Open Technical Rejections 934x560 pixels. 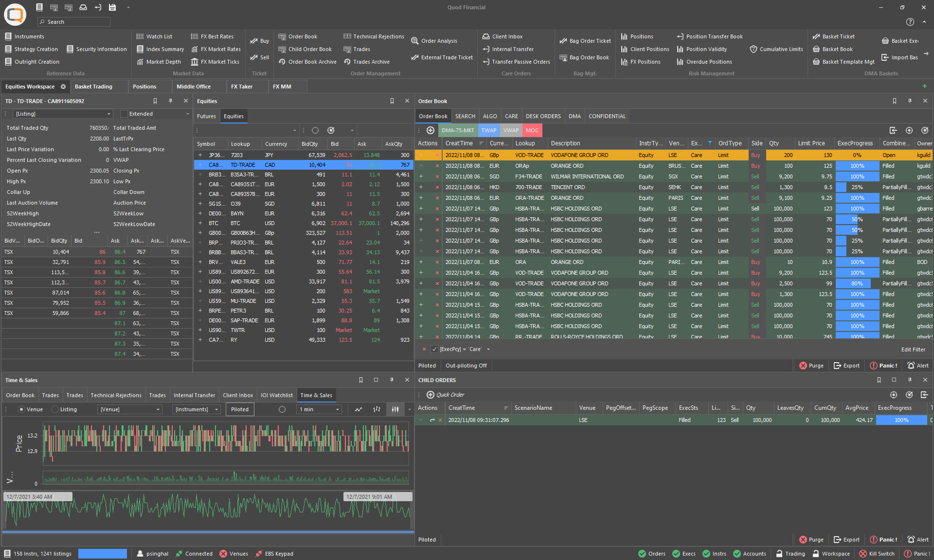(374, 36)
